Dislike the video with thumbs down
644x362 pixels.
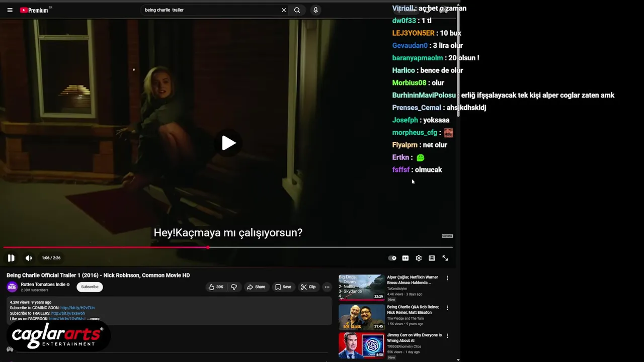[x=234, y=287]
